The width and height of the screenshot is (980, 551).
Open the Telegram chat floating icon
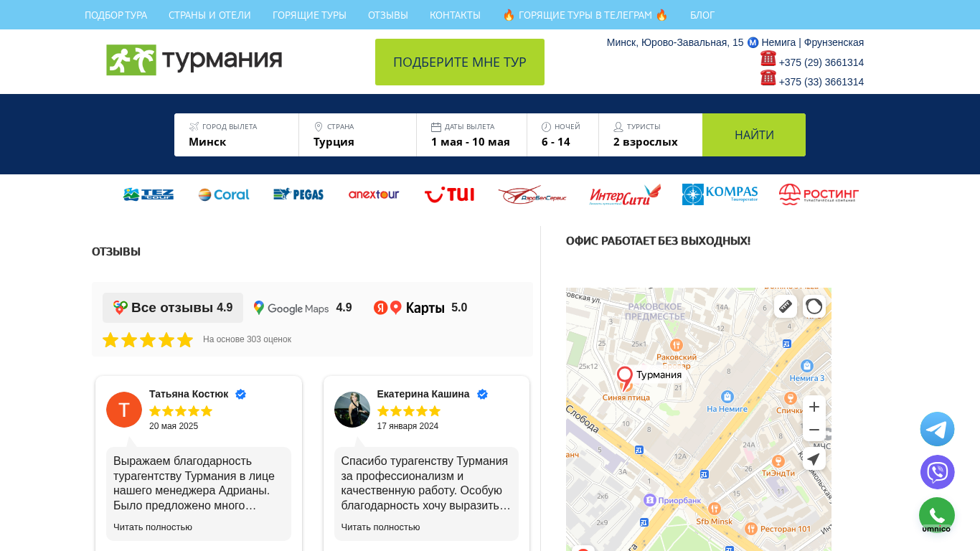[x=937, y=429]
